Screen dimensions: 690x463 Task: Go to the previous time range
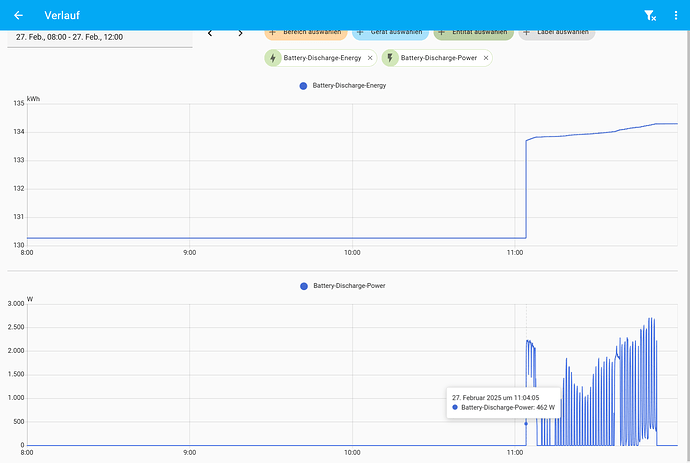210,33
